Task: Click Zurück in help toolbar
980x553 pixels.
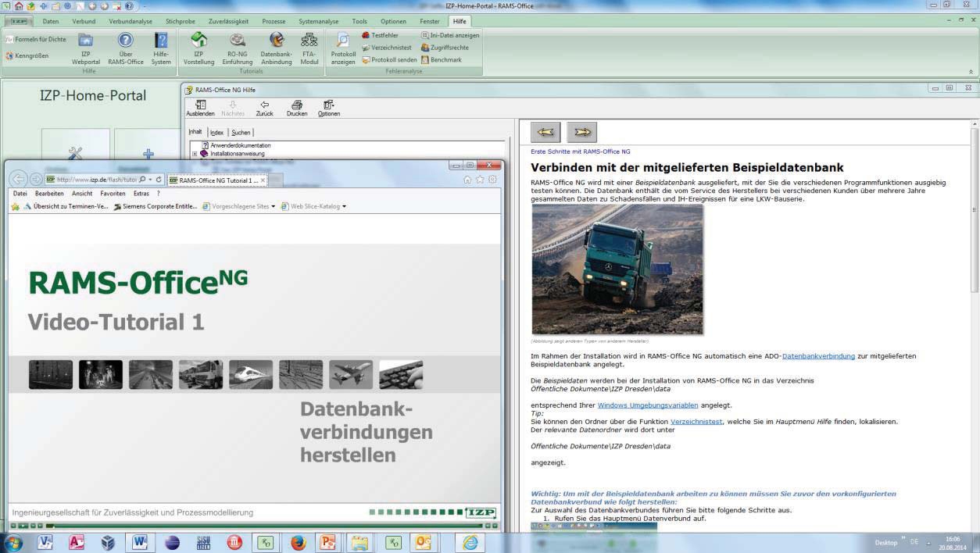Action: tap(264, 108)
